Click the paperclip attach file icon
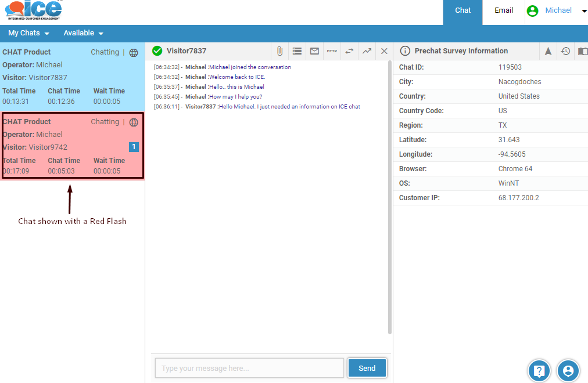The image size is (588, 383). (x=279, y=51)
